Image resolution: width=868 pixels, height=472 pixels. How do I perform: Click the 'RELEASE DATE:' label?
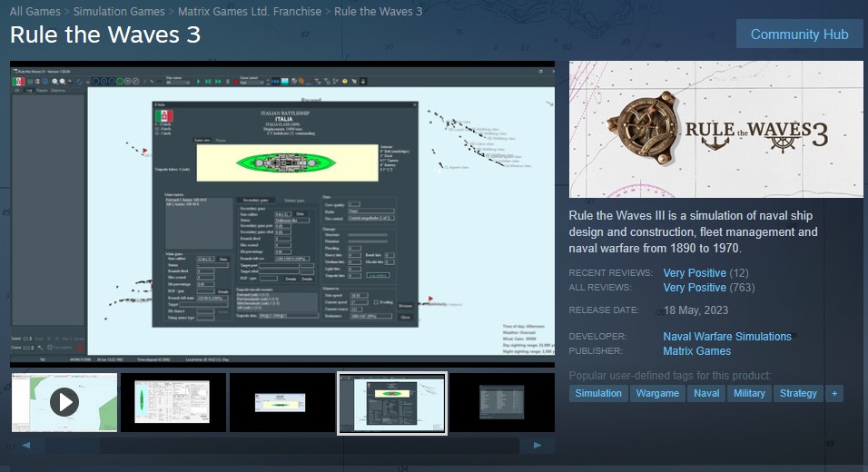(x=604, y=310)
